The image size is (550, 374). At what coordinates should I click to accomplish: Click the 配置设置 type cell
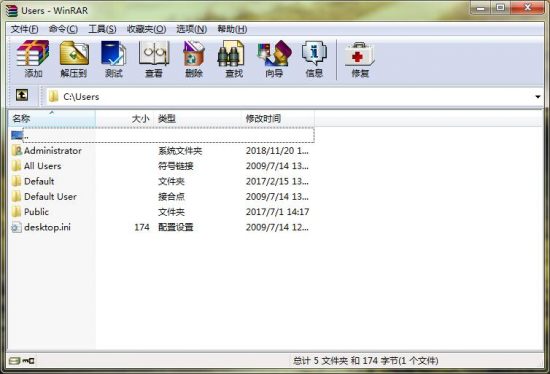click(176, 227)
